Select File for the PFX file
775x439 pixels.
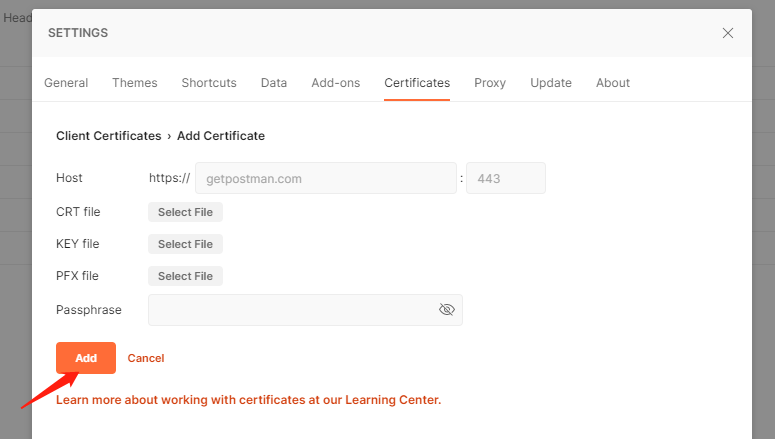[x=185, y=276]
